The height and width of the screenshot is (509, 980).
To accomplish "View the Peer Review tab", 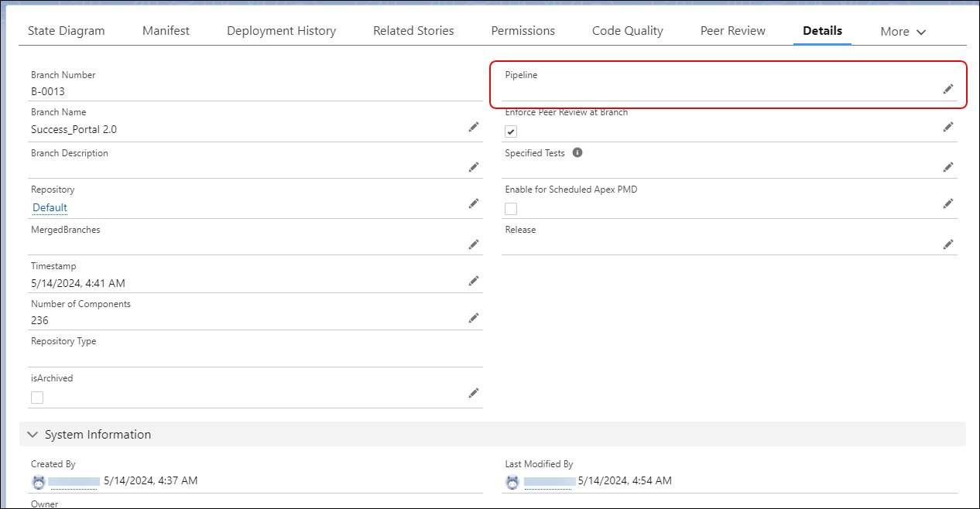I will pos(733,31).
